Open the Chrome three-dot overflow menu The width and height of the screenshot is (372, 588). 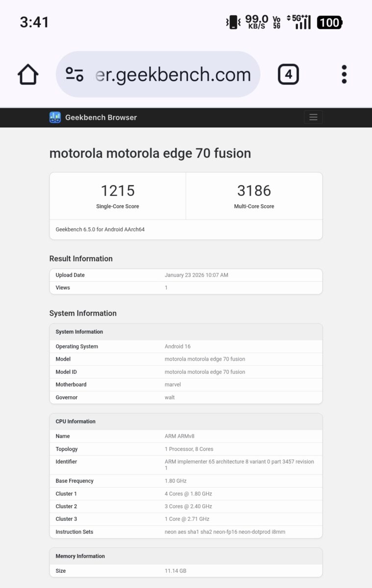[344, 74]
